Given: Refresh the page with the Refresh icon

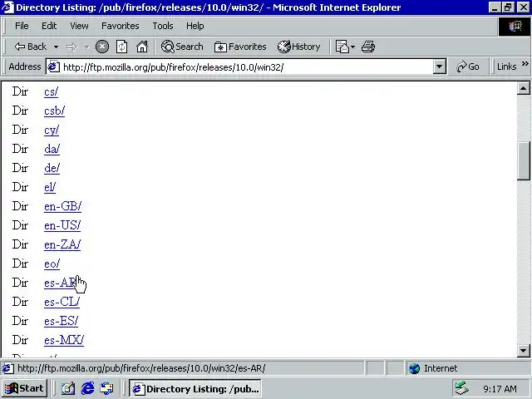Looking at the screenshot, I should pos(122,47).
